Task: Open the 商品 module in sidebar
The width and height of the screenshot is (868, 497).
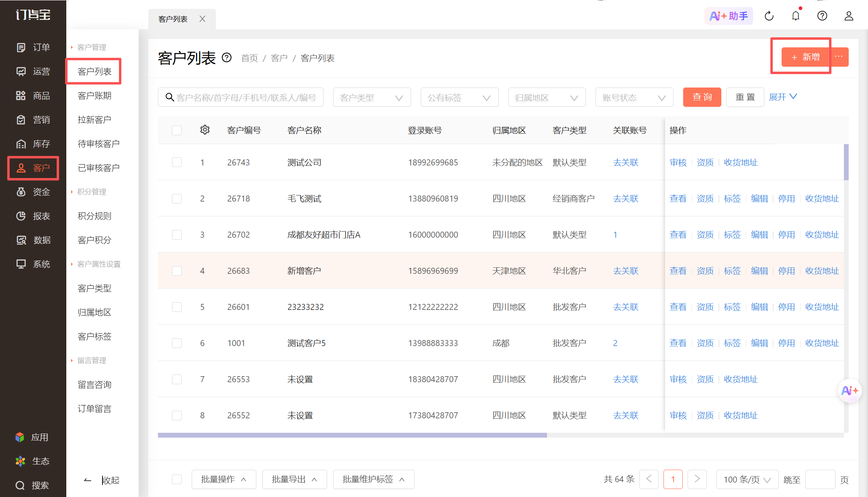Action: [33, 96]
